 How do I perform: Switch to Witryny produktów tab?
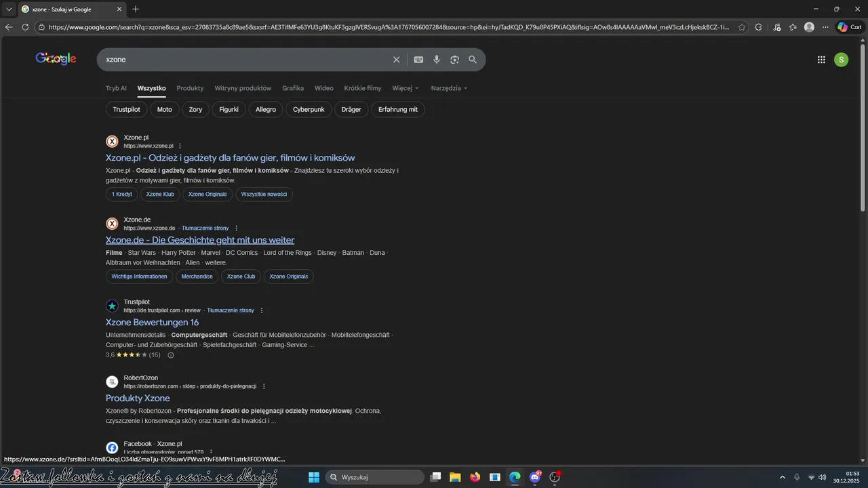point(243,88)
